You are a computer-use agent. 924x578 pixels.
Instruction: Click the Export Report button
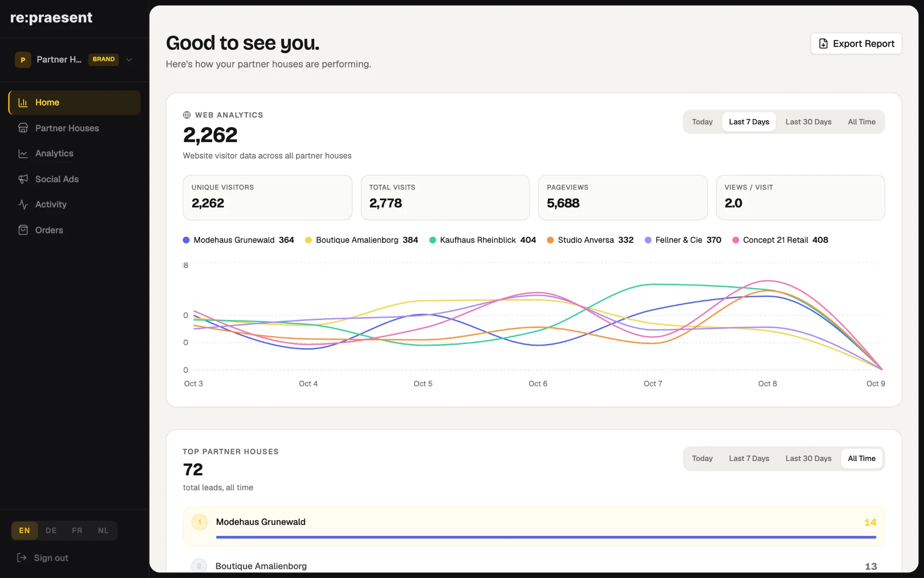(x=856, y=43)
